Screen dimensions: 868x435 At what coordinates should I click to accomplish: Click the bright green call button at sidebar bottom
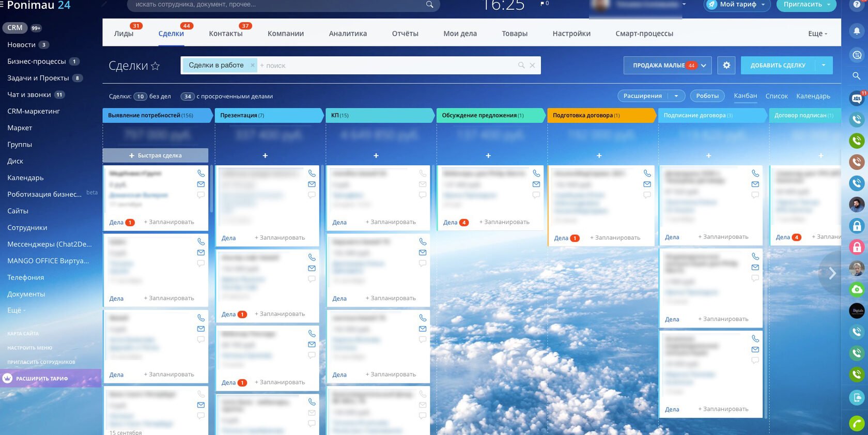(857, 424)
